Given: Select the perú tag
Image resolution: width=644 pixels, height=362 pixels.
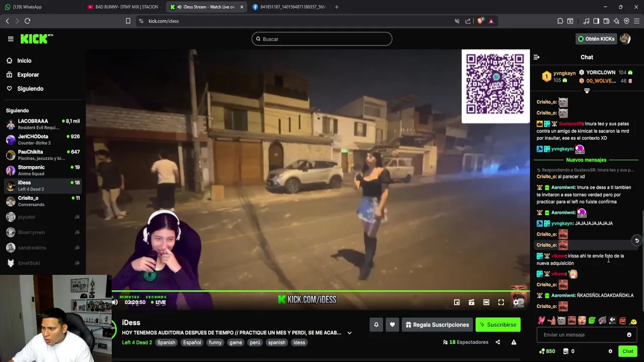Looking at the screenshot, I should [x=255, y=342].
